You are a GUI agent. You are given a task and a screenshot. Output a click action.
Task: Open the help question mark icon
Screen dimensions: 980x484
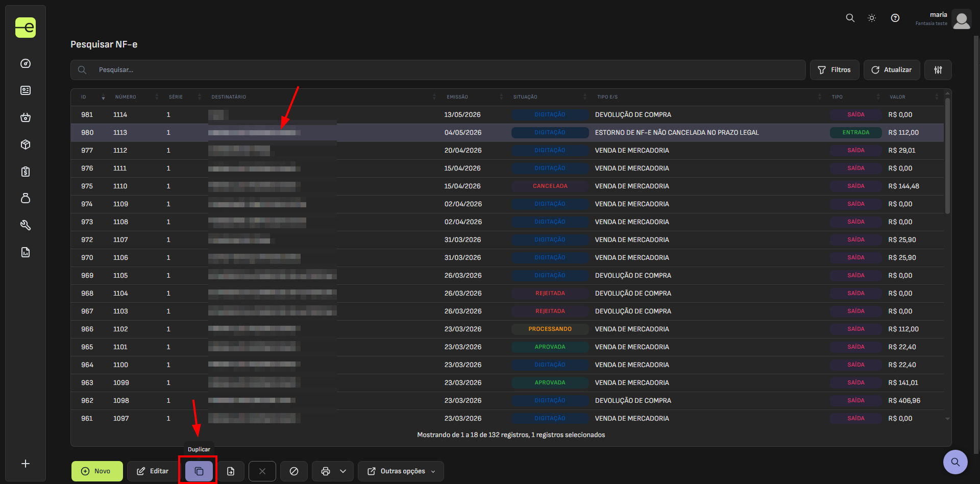point(895,18)
